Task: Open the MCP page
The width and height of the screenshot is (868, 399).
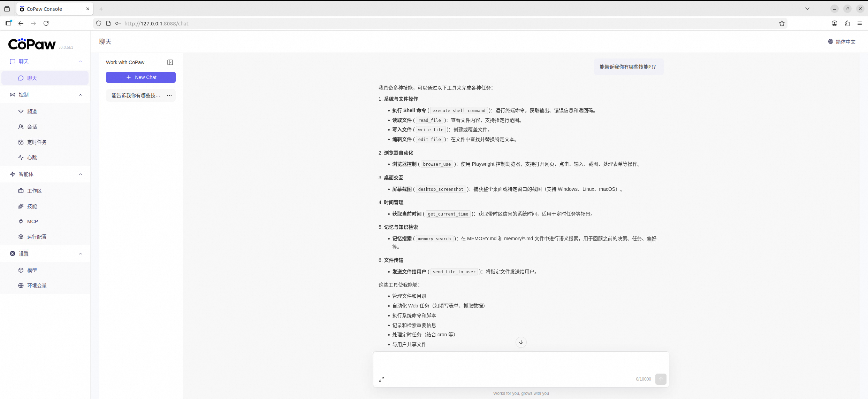Action: [45, 221]
